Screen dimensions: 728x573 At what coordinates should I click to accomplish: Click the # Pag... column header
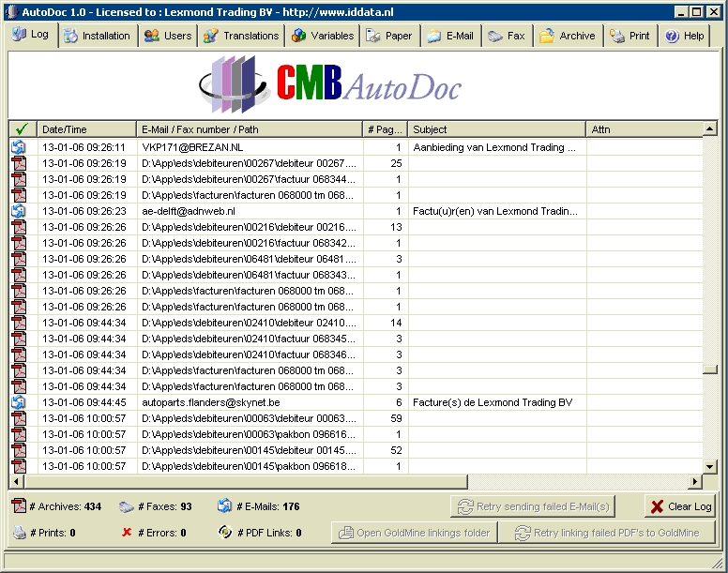click(385, 129)
